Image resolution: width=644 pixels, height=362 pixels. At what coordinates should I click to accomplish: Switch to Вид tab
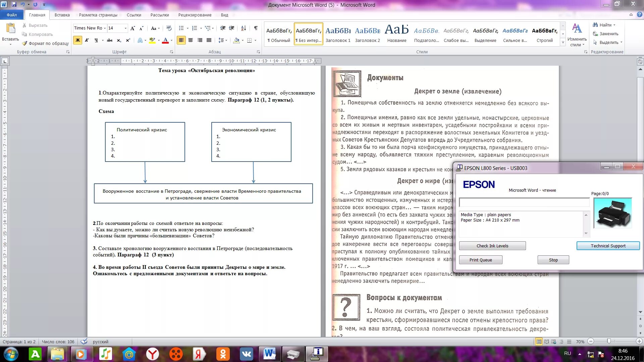224,15
